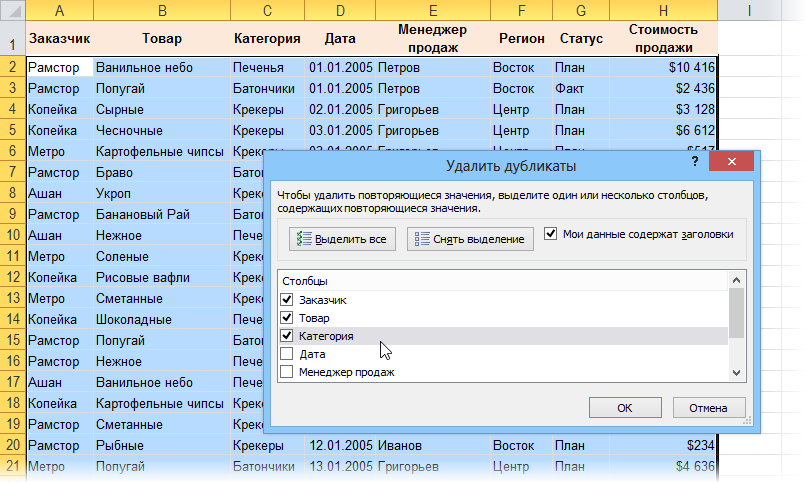Uncheck the Категория column checkbox
This screenshot has height=483, width=806.
tap(288, 336)
